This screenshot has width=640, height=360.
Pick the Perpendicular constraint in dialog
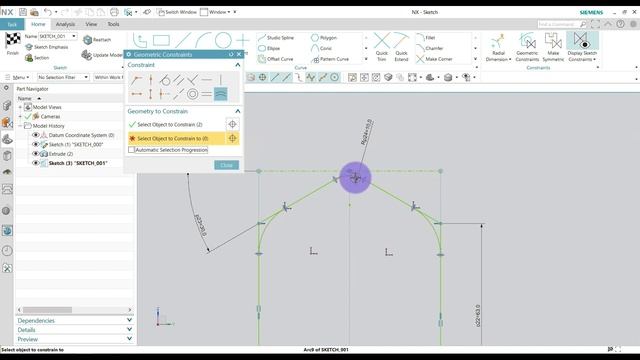(x=192, y=80)
